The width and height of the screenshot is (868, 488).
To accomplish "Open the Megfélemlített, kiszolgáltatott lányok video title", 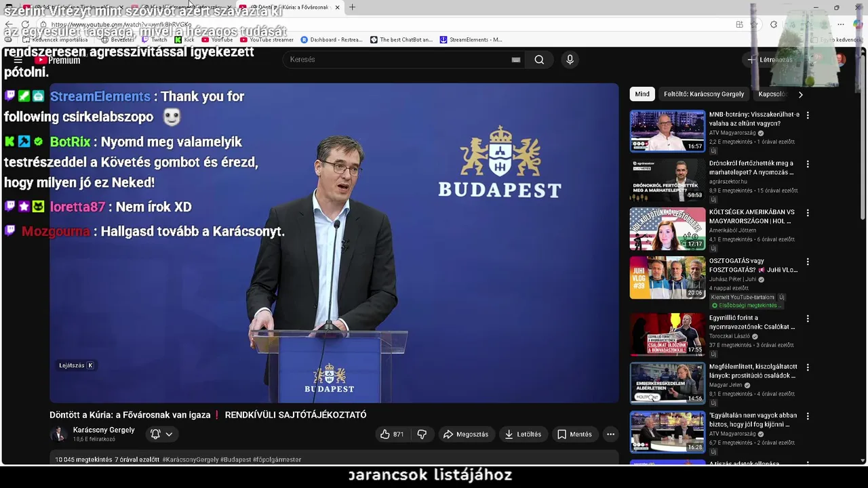I will pos(753,371).
